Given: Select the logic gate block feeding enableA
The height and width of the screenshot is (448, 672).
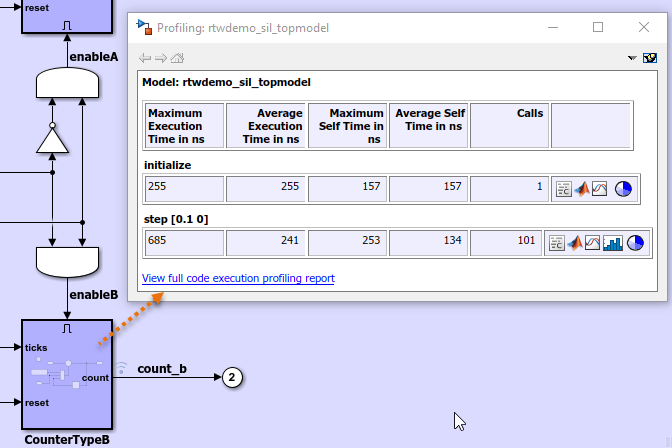Looking at the screenshot, I should 67,83.
